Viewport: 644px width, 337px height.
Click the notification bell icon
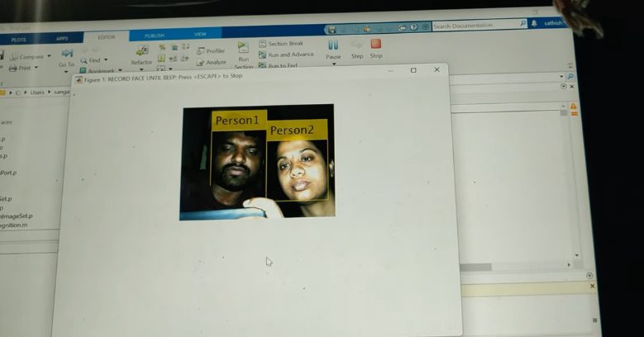[534, 23]
